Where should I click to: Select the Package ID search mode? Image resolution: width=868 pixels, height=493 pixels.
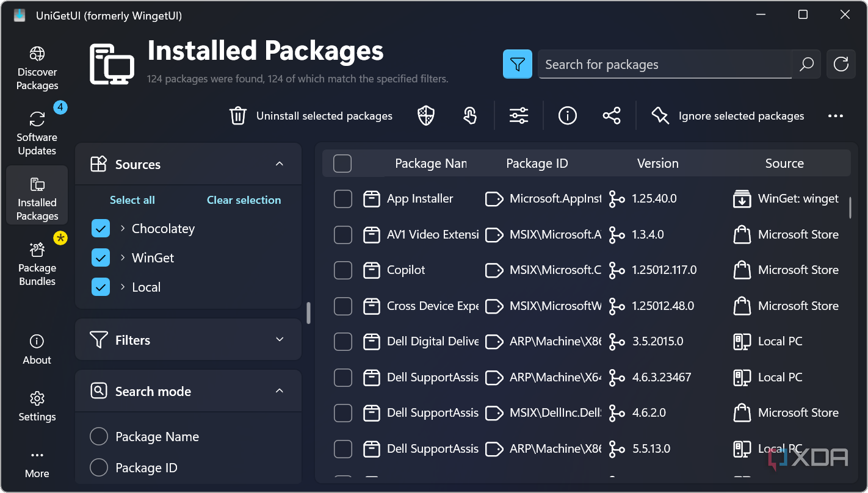click(99, 468)
